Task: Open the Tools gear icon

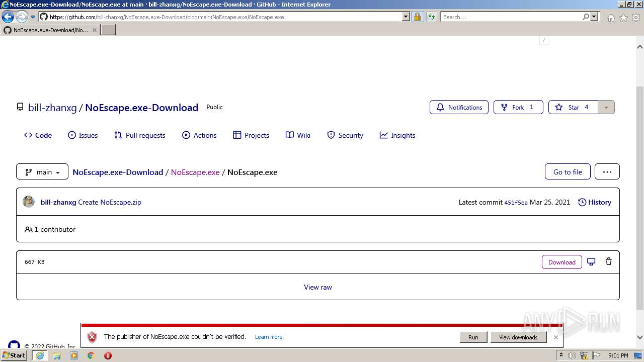Action: [x=635, y=18]
